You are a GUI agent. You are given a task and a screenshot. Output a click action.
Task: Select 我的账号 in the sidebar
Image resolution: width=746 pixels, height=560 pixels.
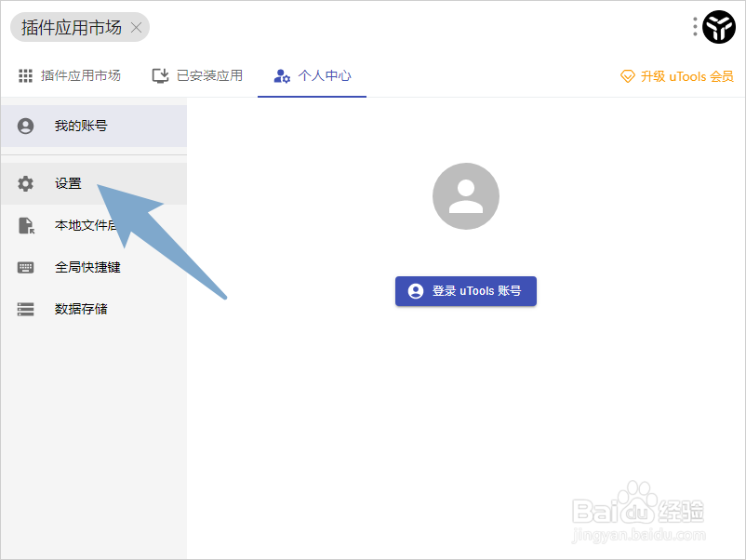click(79, 126)
